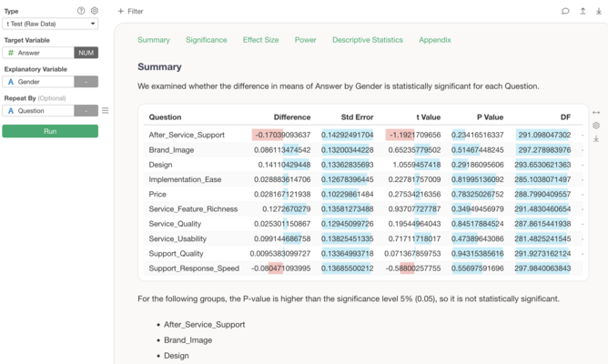Open the table settings gear icon
The height and width of the screenshot is (364, 608).
pos(596,126)
